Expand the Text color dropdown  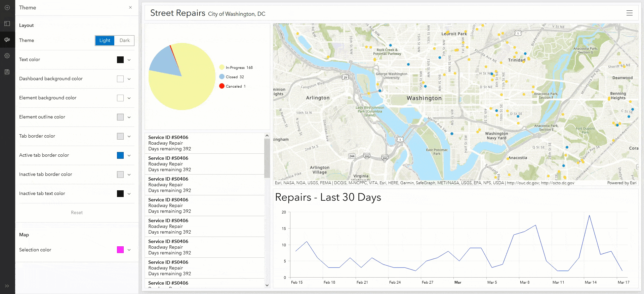point(129,60)
